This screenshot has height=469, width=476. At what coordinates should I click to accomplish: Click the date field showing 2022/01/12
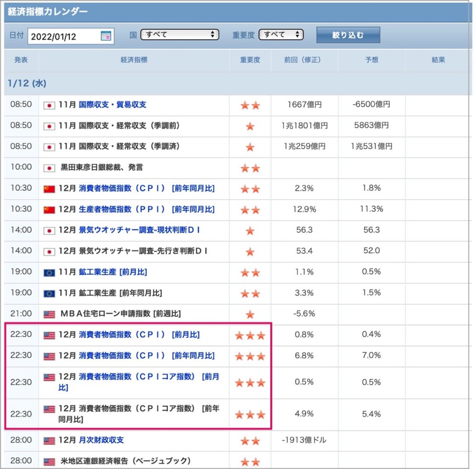[x=71, y=36]
